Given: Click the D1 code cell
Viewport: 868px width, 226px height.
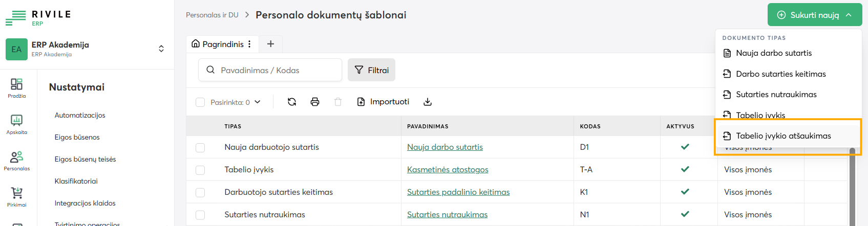Looking at the screenshot, I should (x=584, y=147).
